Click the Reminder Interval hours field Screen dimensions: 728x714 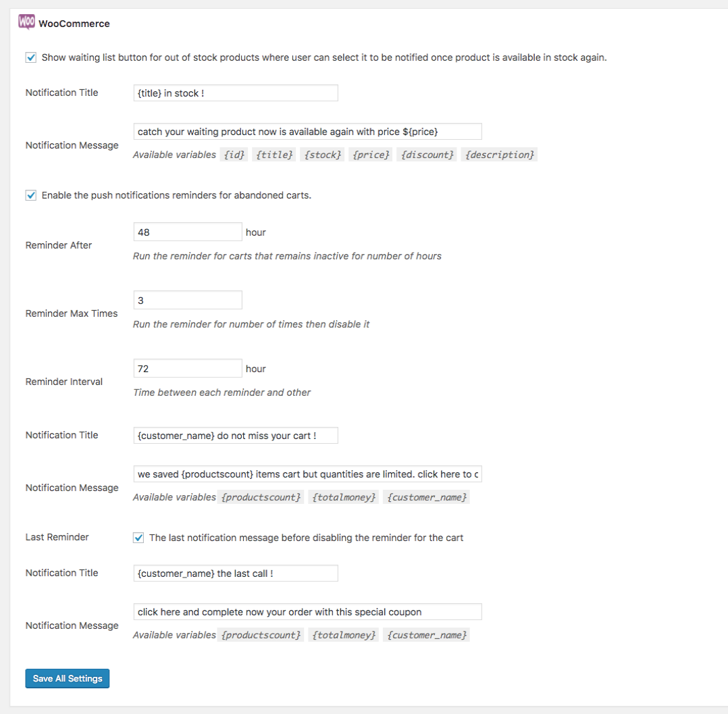[x=188, y=369]
